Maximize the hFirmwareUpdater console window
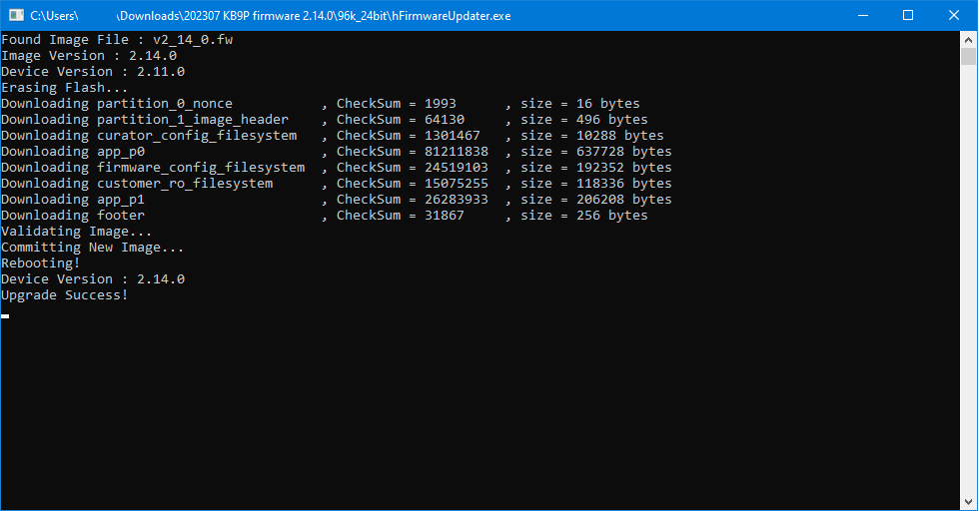The image size is (980, 511). point(908,15)
